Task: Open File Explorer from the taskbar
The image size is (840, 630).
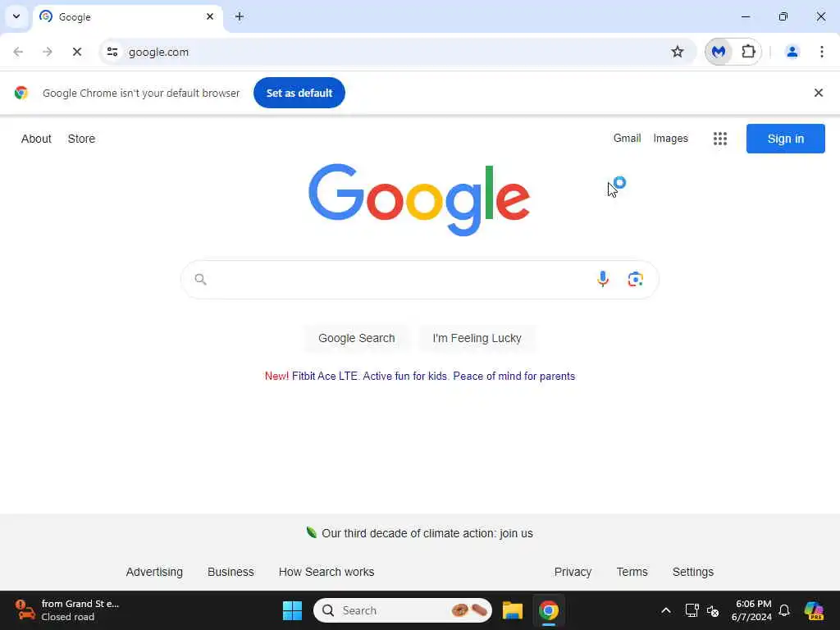Action: click(x=512, y=610)
